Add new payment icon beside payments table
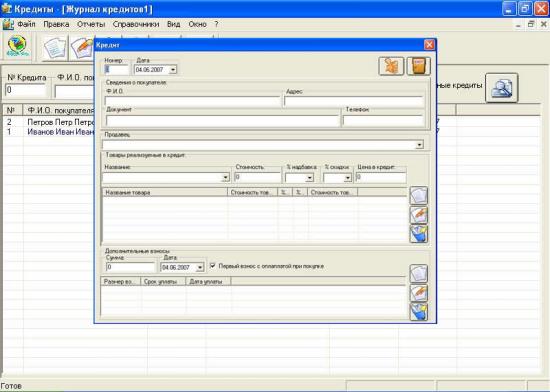Viewport: 550px width, 392px height. [419, 273]
